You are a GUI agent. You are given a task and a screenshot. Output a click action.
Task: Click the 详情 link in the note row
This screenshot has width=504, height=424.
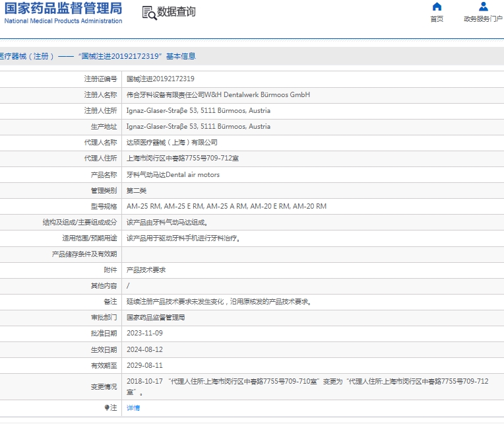[133, 408]
